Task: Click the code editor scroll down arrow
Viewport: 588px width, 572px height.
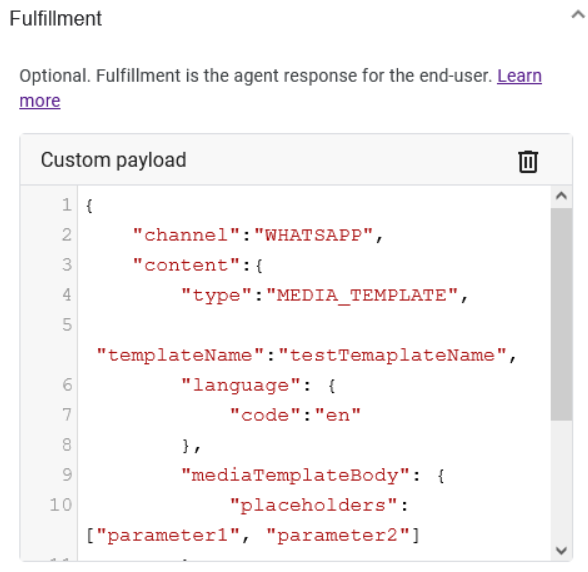Action: [561, 551]
